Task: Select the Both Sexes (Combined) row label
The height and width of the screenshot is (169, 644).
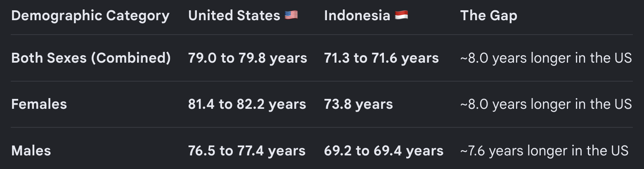Action: click(91, 58)
